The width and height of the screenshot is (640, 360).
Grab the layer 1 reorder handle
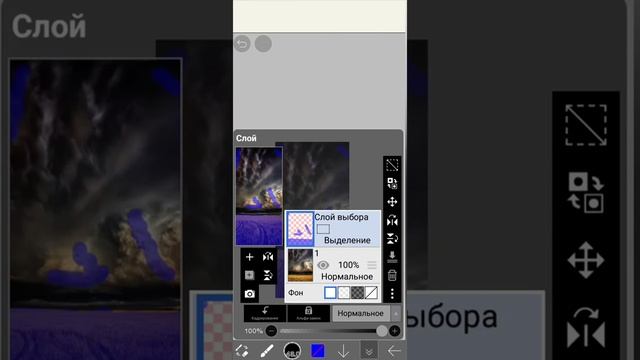point(372,265)
